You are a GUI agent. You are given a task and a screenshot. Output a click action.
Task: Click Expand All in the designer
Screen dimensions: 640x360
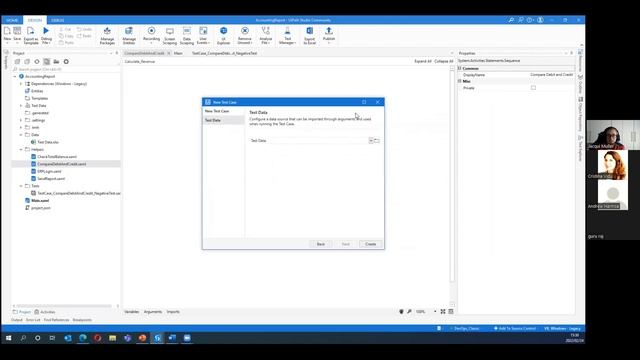(422, 61)
